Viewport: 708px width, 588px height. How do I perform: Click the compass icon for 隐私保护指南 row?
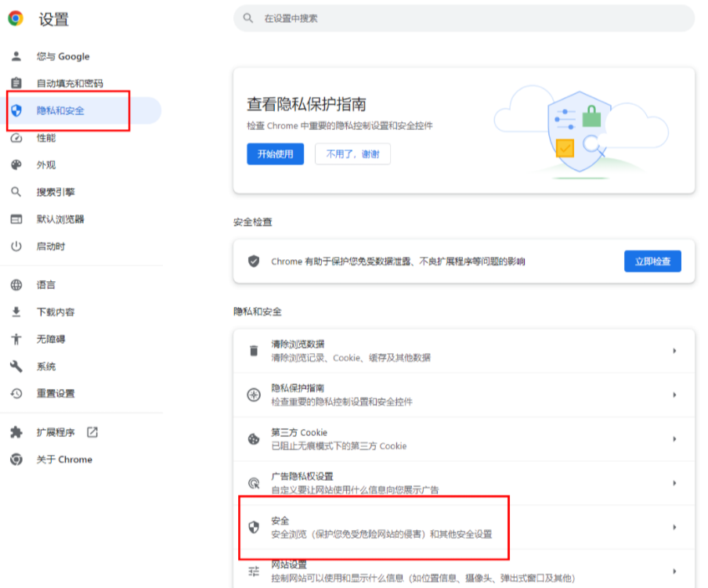(254, 395)
